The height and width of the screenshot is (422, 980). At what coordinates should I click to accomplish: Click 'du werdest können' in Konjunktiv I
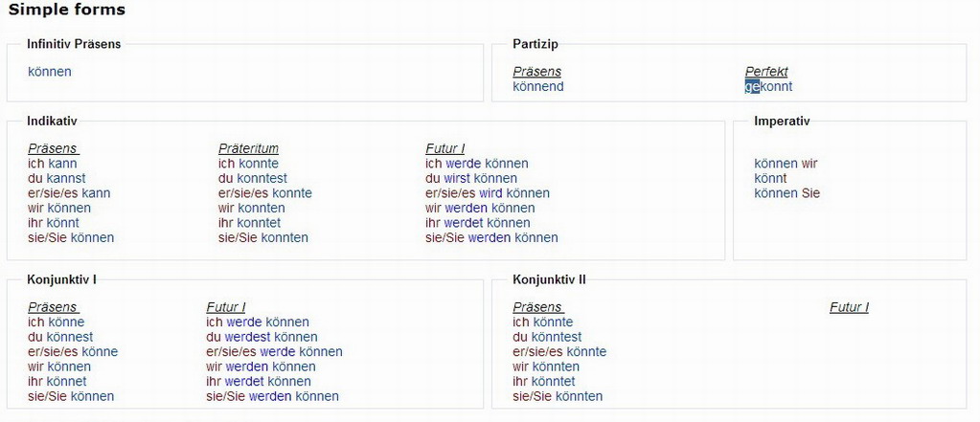pos(262,337)
